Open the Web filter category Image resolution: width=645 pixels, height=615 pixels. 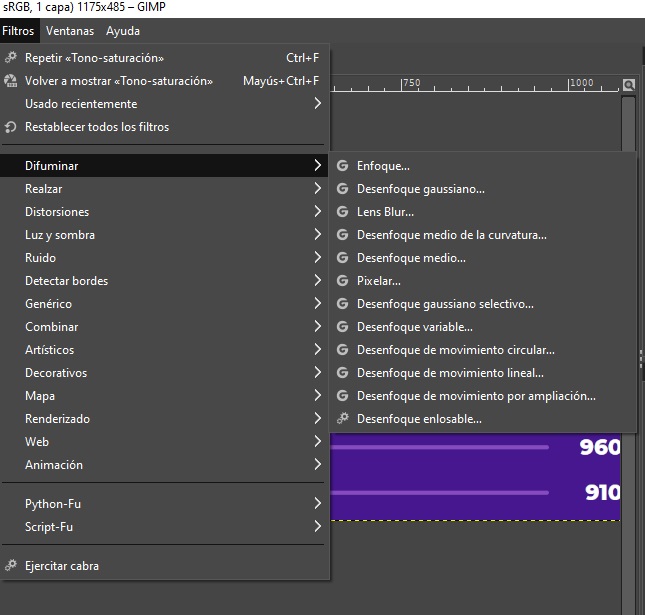pyautogui.click(x=164, y=442)
